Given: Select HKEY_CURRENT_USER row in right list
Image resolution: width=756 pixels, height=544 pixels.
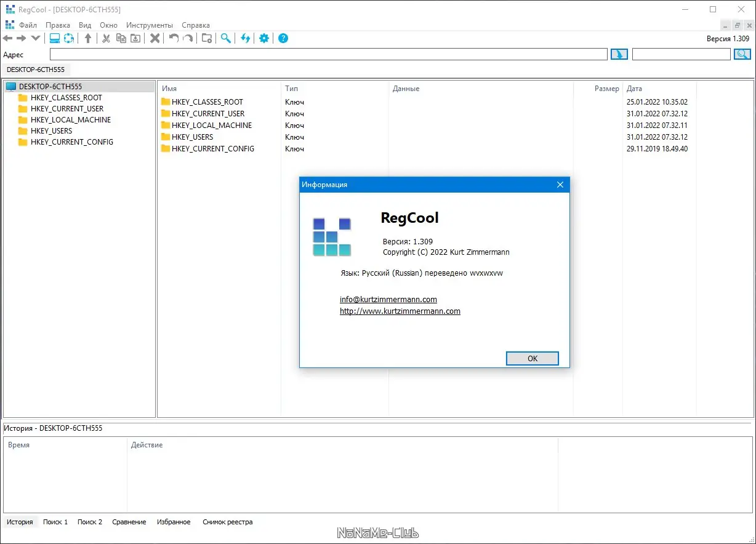Looking at the screenshot, I should [x=425, y=114].
